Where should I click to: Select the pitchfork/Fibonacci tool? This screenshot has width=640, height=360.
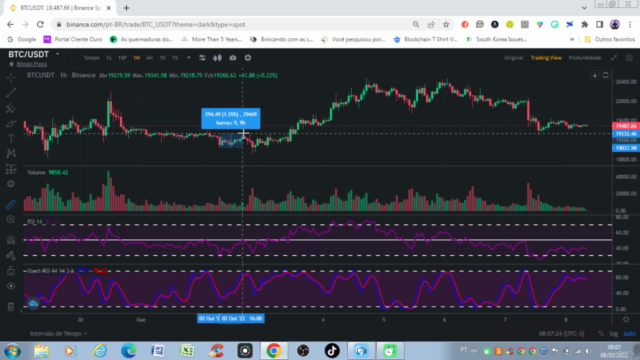coord(11,108)
